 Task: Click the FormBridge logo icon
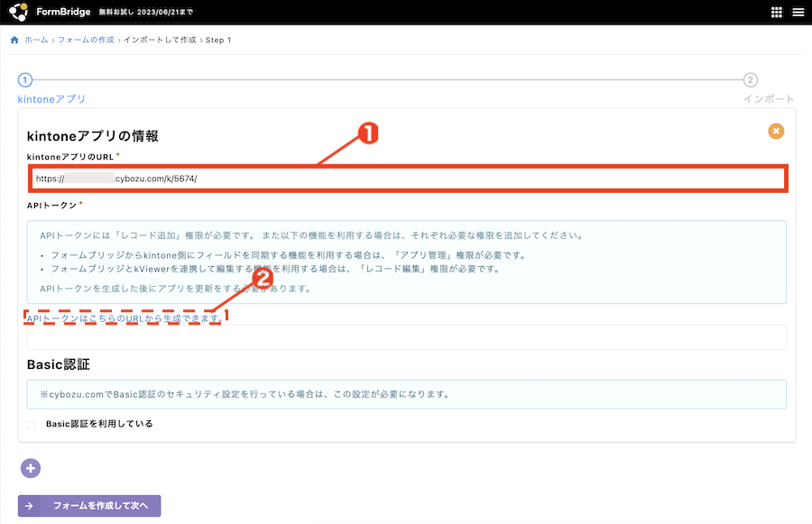click(x=19, y=12)
